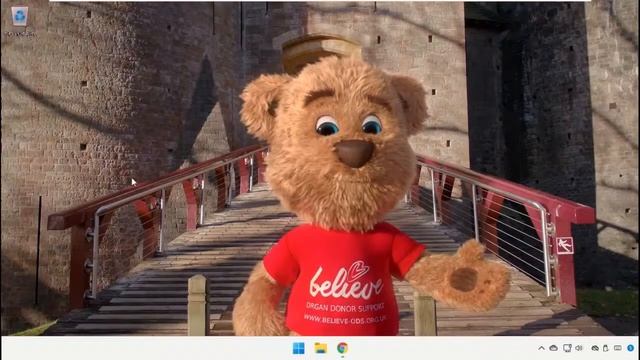Open the blue notification badge

[631, 348]
